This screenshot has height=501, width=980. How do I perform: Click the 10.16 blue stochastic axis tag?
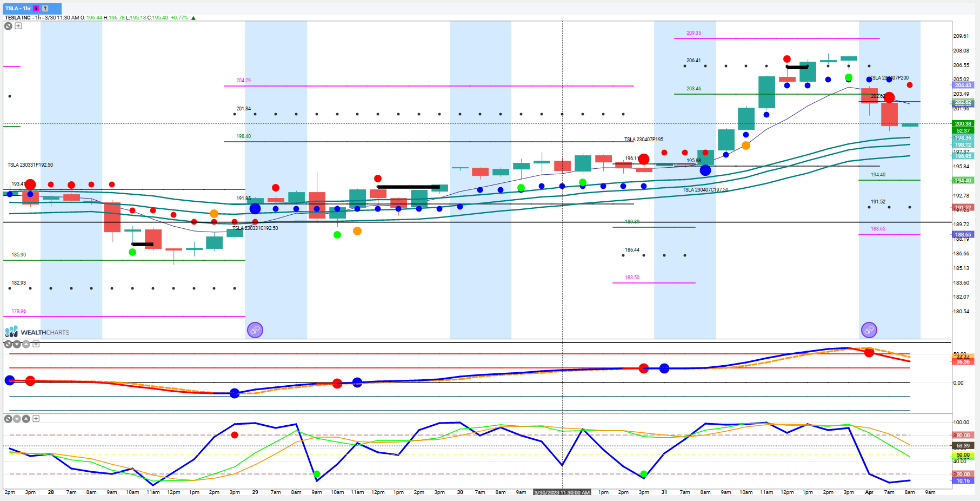[x=963, y=480]
